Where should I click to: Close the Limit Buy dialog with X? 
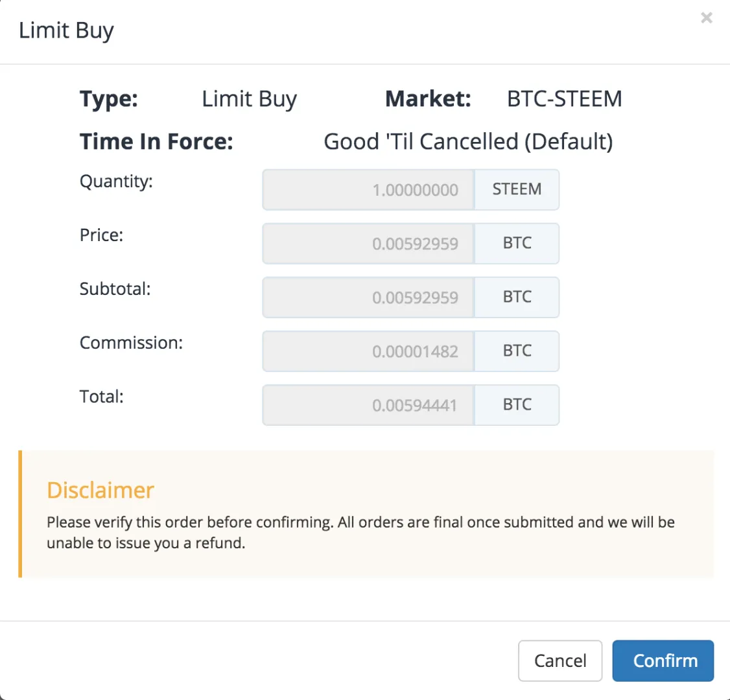tap(706, 17)
